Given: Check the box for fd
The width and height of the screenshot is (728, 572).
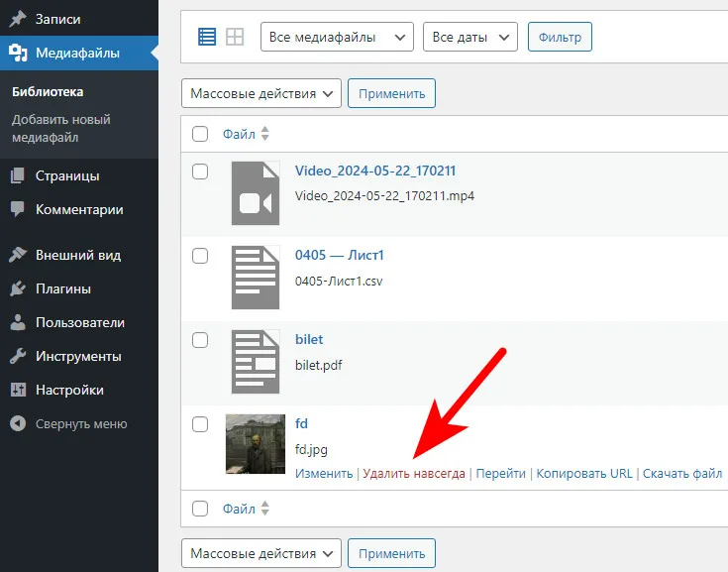Looking at the screenshot, I should coord(200,424).
